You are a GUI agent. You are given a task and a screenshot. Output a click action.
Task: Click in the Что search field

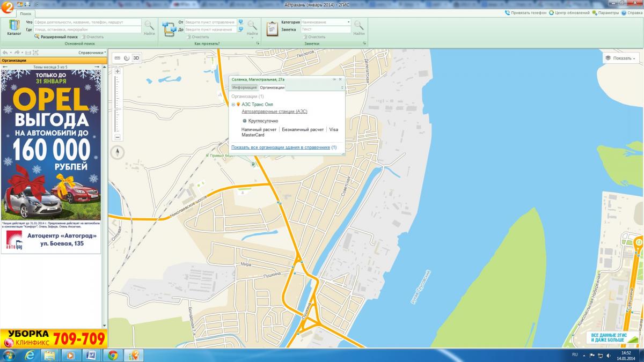[87, 22]
